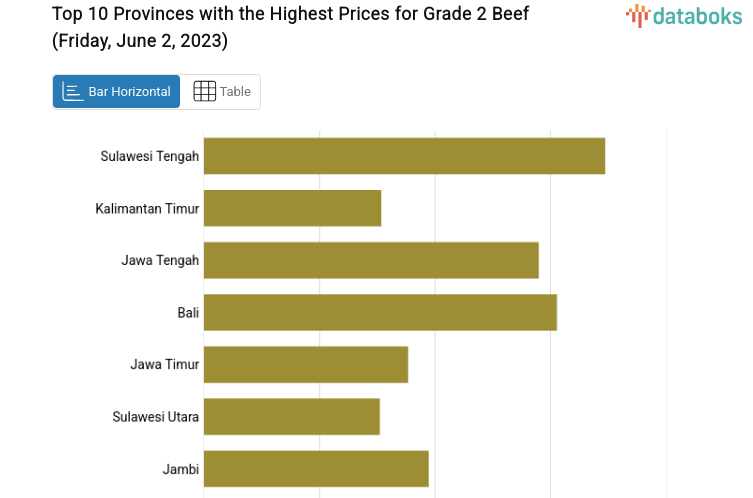Click the grid icon in the Table tab
This screenshot has width=753, height=498.
(204, 92)
